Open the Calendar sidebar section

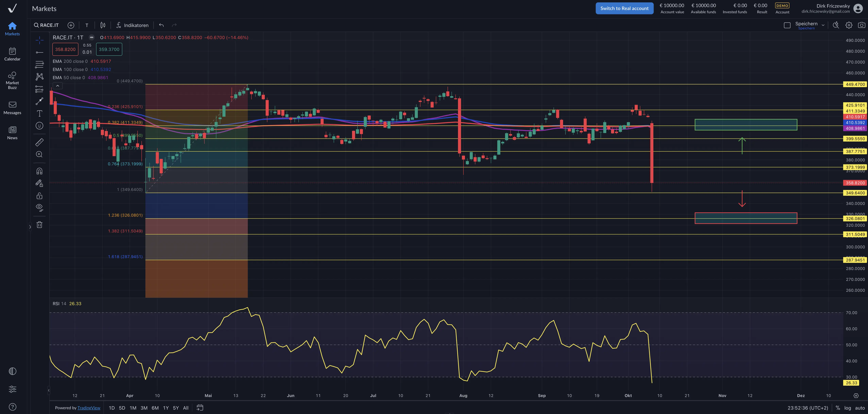click(12, 54)
